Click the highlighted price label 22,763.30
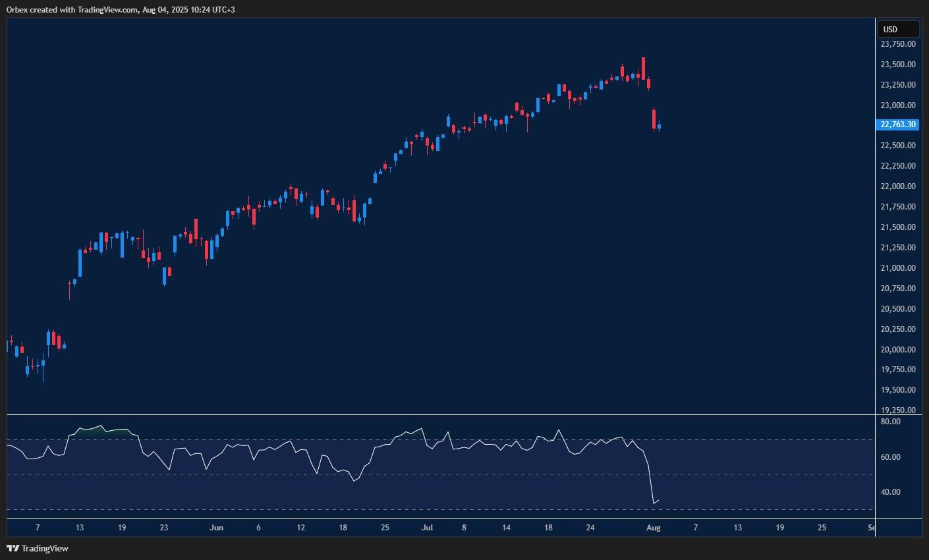The image size is (929, 560). (898, 125)
